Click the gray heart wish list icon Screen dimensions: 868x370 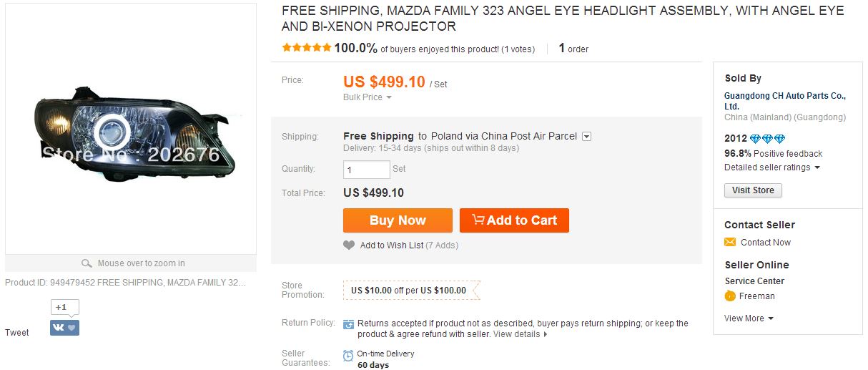tap(349, 245)
